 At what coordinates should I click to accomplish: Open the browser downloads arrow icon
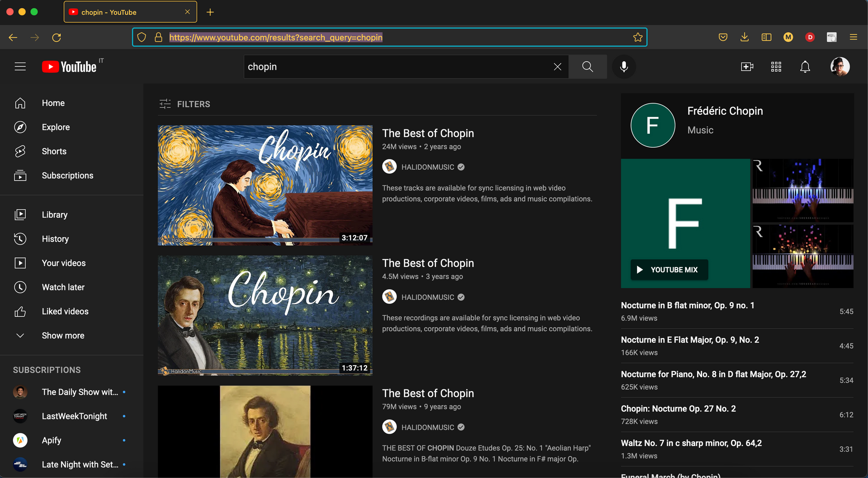click(745, 37)
